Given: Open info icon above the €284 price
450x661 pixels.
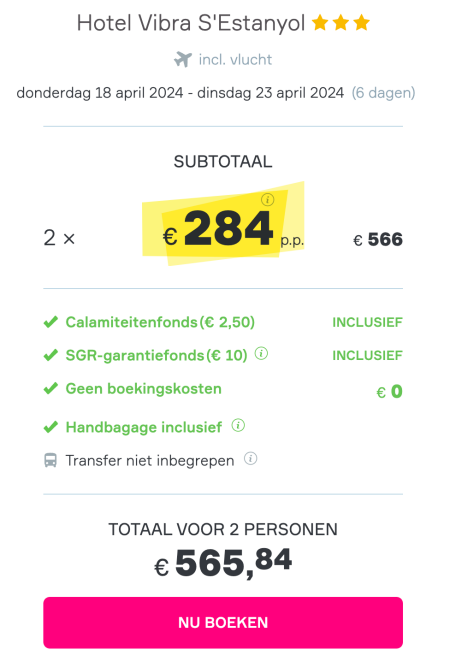Looking at the screenshot, I should click(x=267, y=199).
